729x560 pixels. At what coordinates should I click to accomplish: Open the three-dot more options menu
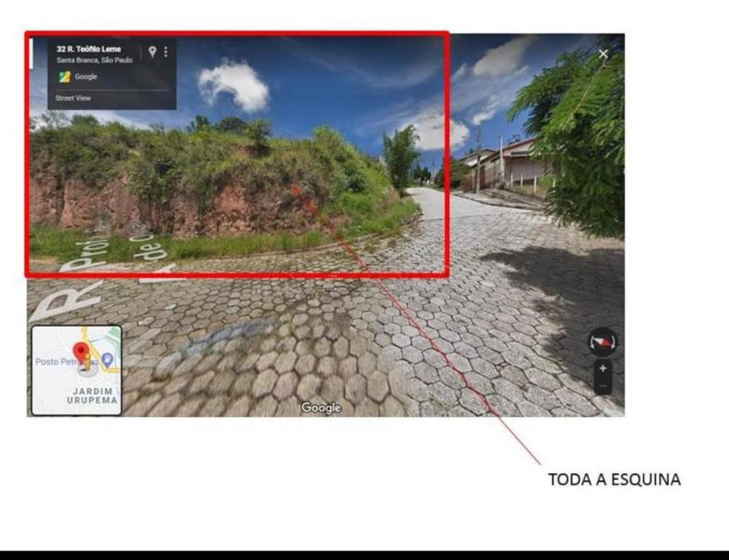click(165, 52)
